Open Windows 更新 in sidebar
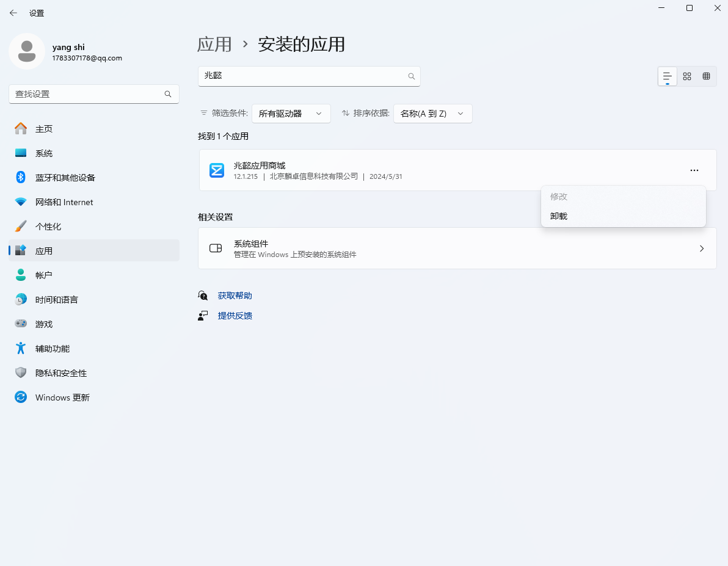The image size is (728, 566). (62, 397)
